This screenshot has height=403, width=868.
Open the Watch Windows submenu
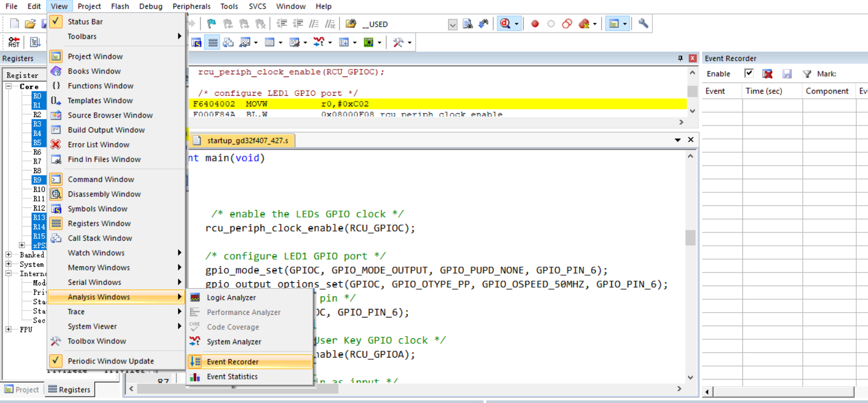(116, 253)
